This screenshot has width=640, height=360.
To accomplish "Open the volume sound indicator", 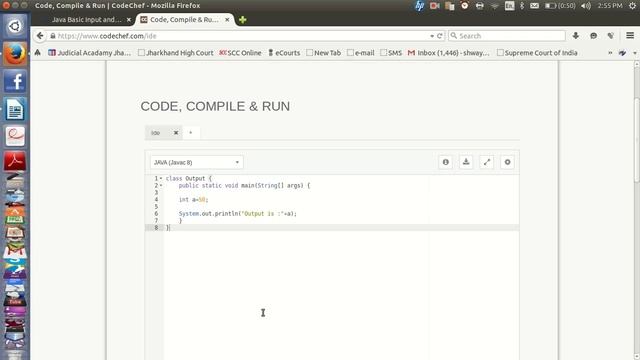I will 586,6.
